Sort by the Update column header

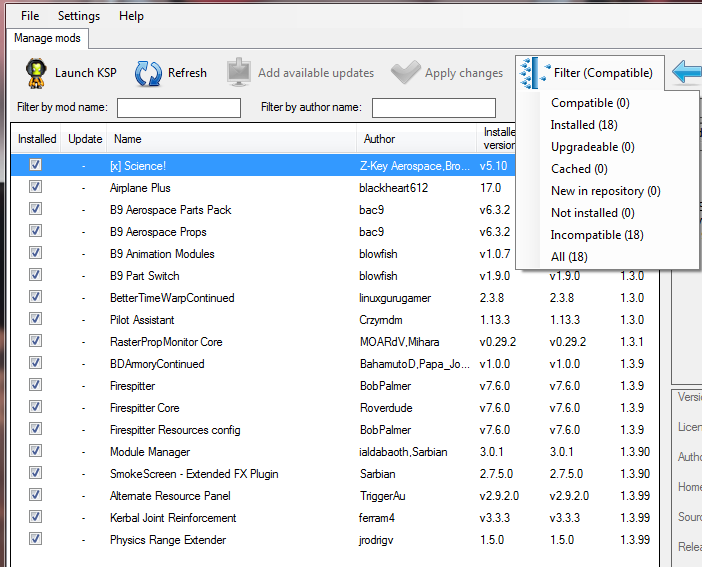click(x=85, y=139)
